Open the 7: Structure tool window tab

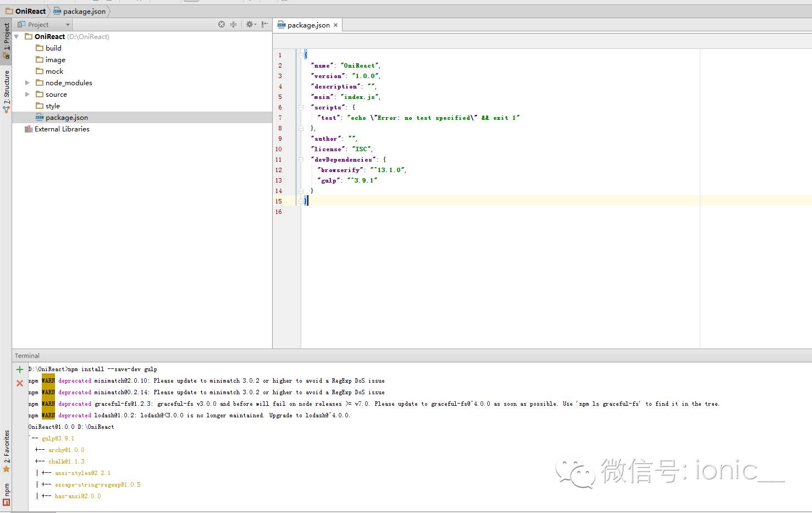pos(6,91)
